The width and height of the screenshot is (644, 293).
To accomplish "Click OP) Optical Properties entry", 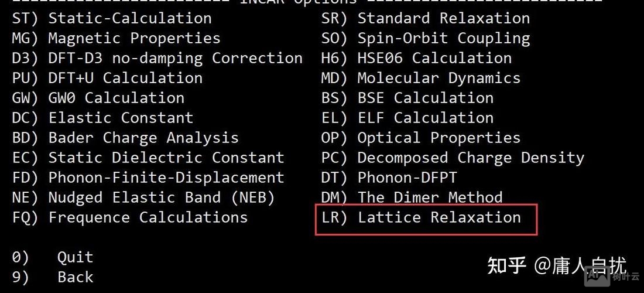I will 421,138.
